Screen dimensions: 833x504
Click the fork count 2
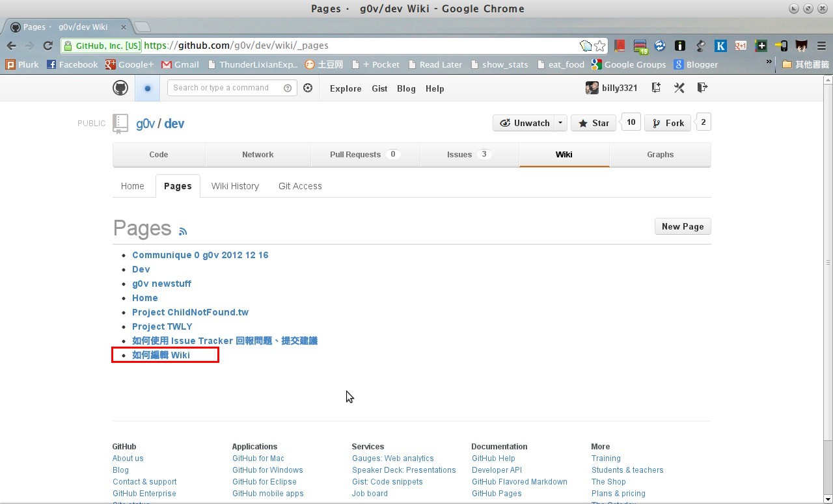point(703,122)
